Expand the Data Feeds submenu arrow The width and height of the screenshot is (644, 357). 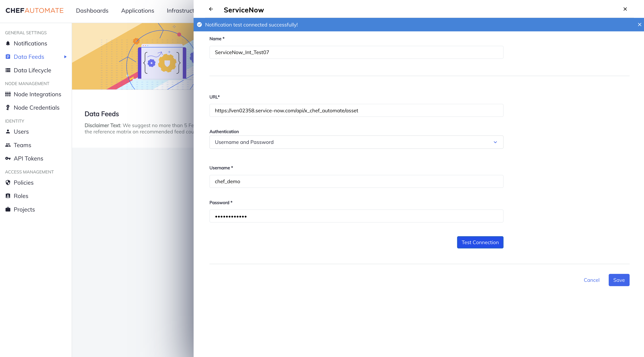click(x=65, y=57)
